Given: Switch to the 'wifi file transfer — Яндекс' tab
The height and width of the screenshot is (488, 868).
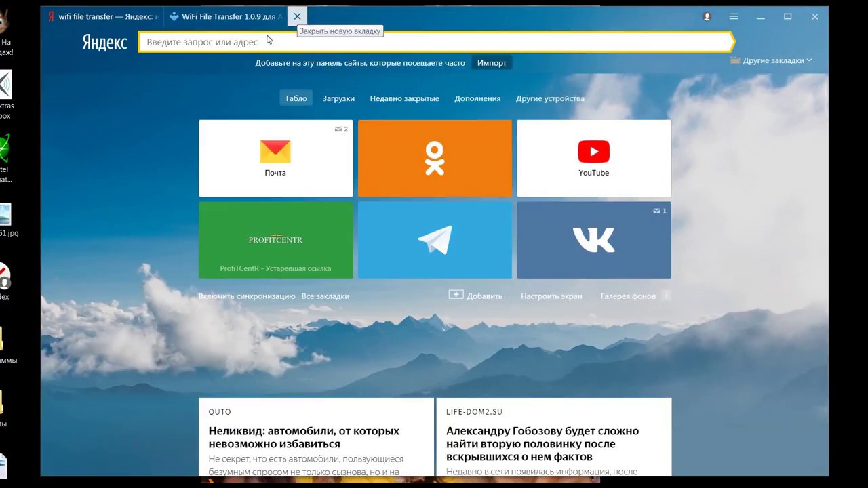Looking at the screenshot, I should click(x=102, y=16).
